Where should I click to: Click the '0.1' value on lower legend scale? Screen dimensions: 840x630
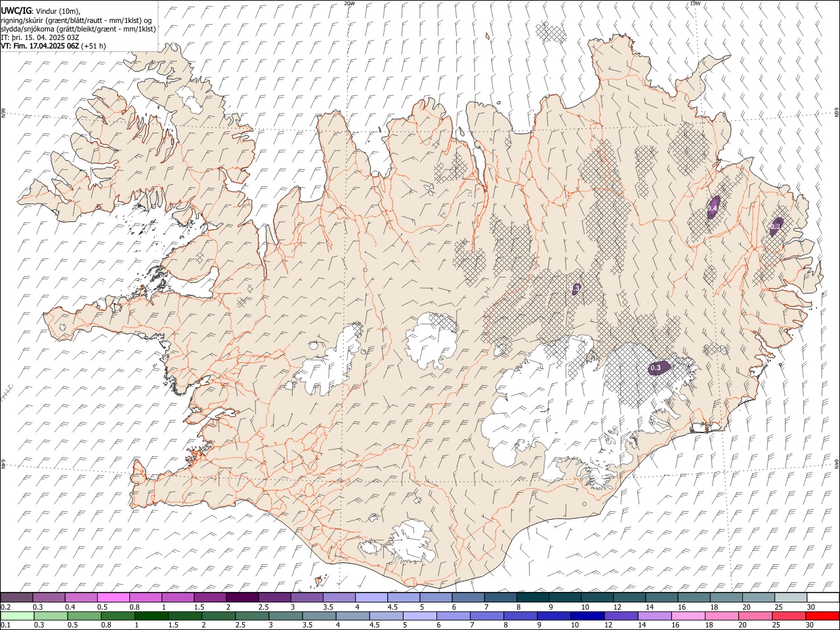[x=6, y=625]
